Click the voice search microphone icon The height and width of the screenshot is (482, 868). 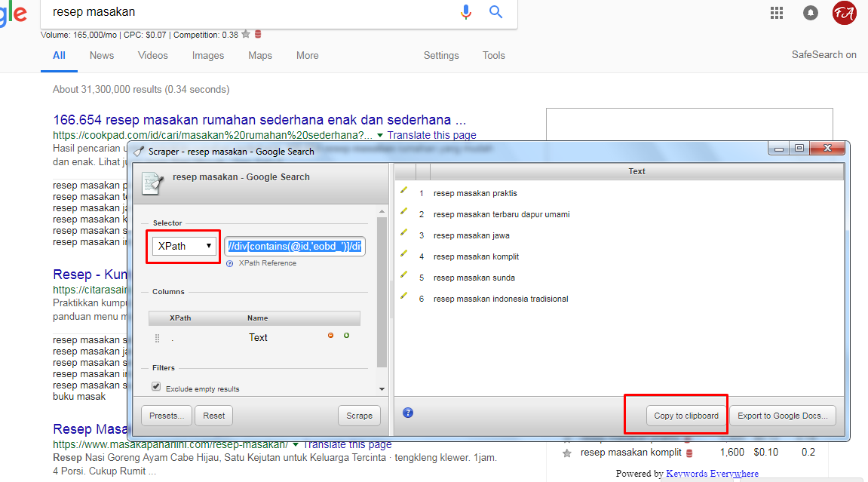(466, 12)
